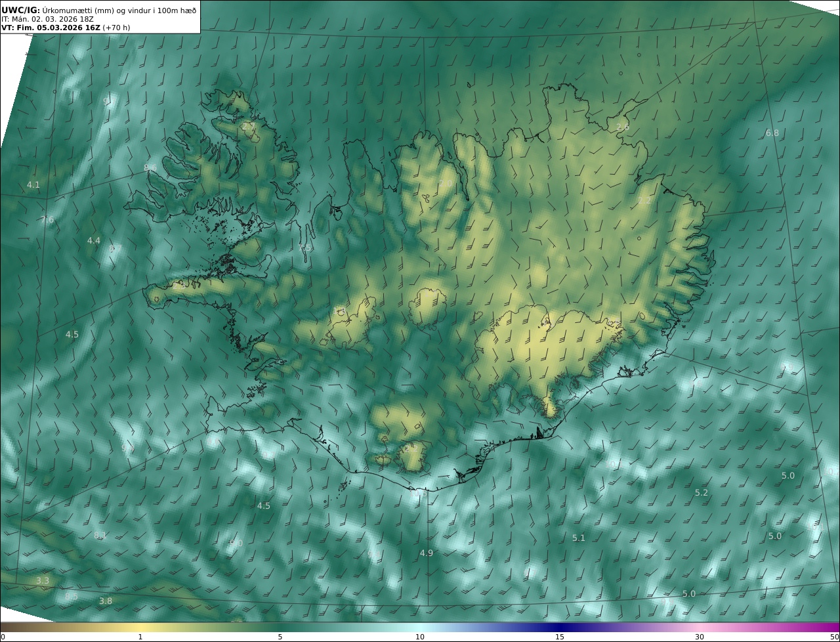This screenshot has width=840, height=642.
Task: Click the map value label 2.7
Action: [249, 126]
